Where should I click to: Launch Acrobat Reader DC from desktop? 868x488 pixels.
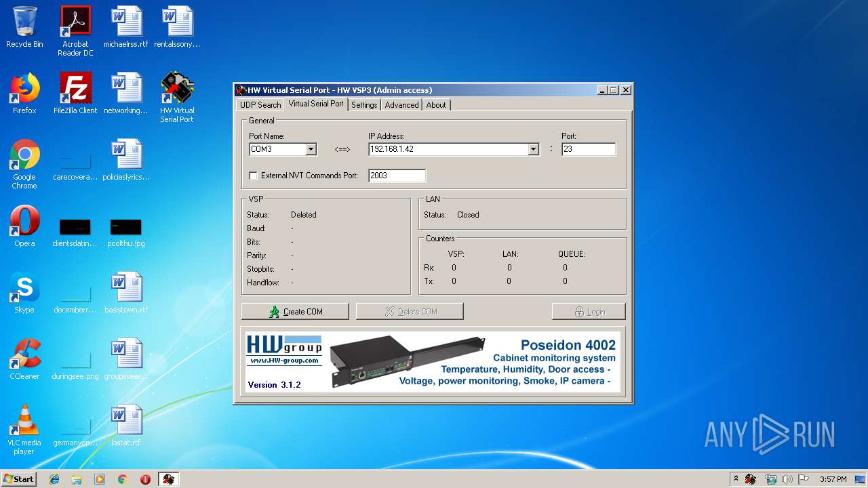[x=75, y=31]
